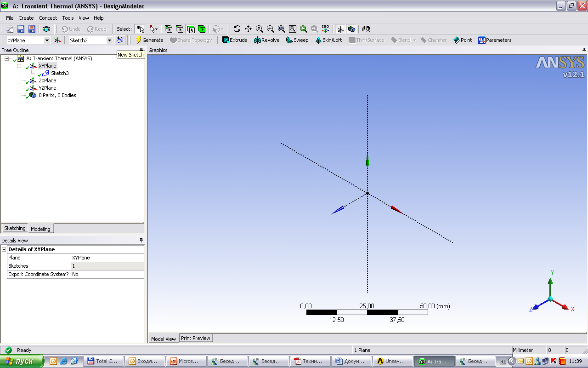Switch to the Print Preview tab
588x368 pixels.
(x=196, y=338)
